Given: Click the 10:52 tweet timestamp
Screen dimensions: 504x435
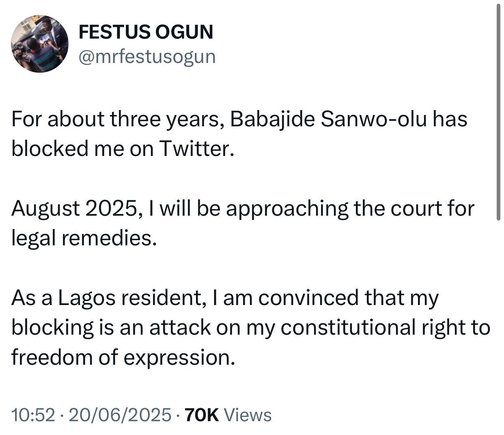Looking at the screenshot, I should 33,415.
